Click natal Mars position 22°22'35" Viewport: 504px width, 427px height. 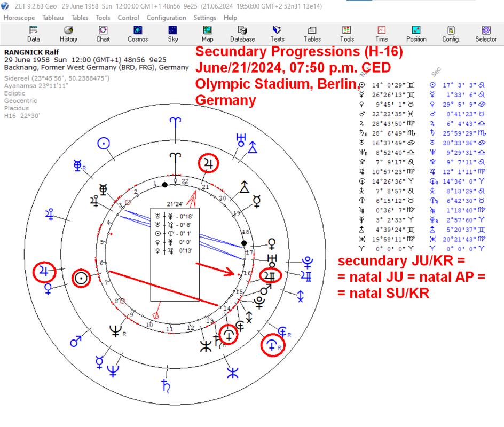pyautogui.click(x=389, y=114)
